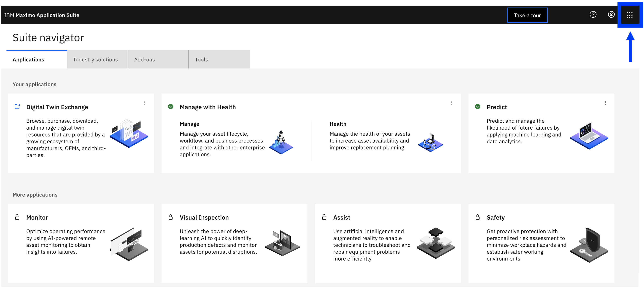This screenshot has width=644, height=288.
Task: Click Manage with Health green status checkmark
Action: point(170,106)
